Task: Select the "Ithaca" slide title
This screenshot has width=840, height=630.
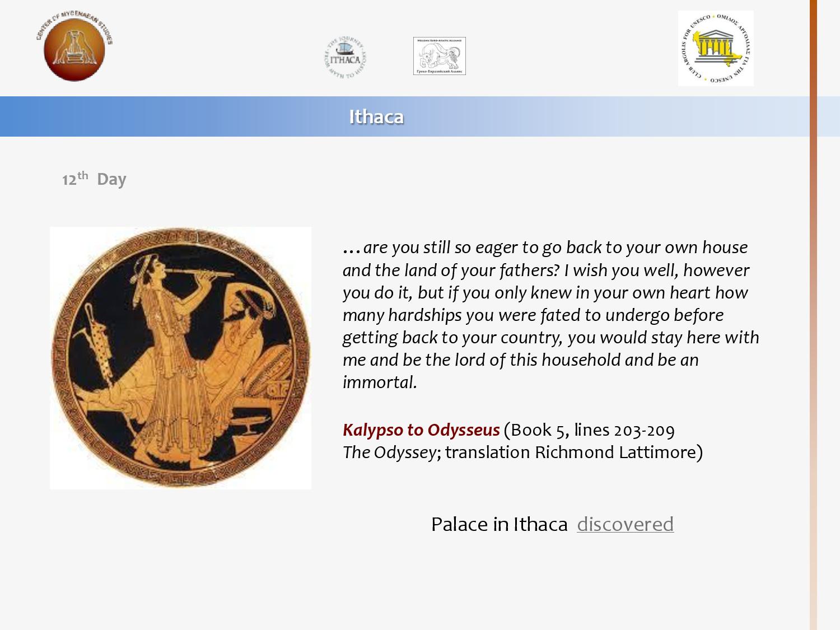Action: coord(376,116)
